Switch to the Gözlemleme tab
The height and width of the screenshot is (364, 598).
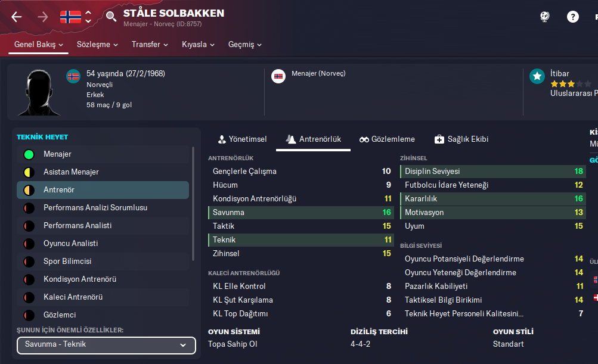387,139
